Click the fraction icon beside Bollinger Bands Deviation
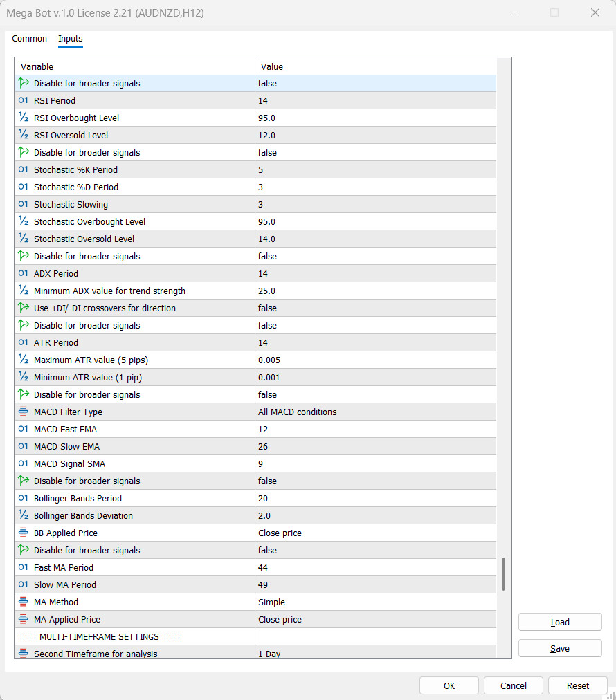Image resolution: width=616 pixels, height=700 pixels. (24, 515)
